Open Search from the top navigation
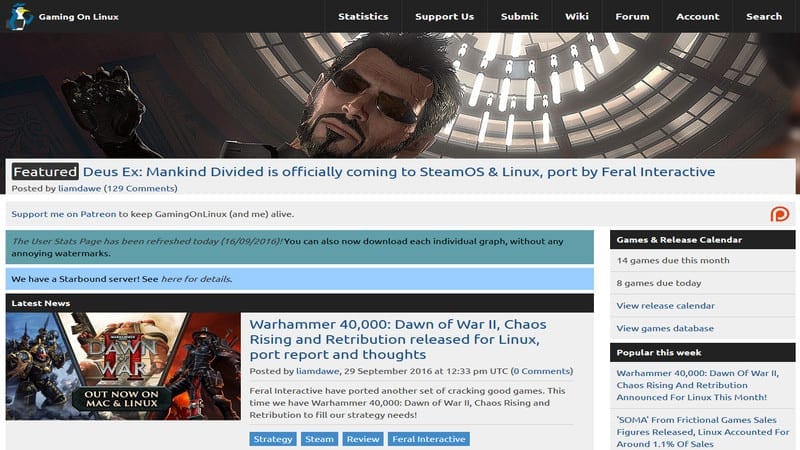This screenshot has height=450, width=800. point(764,16)
